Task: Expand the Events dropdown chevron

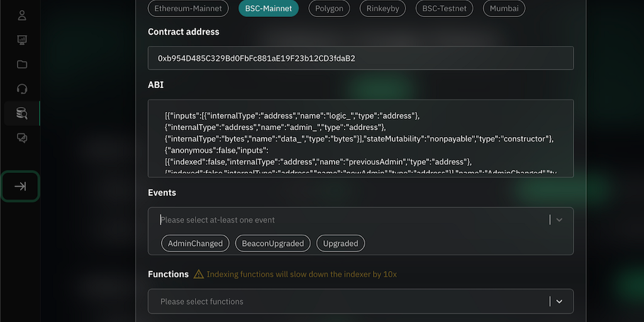Action: tap(559, 220)
